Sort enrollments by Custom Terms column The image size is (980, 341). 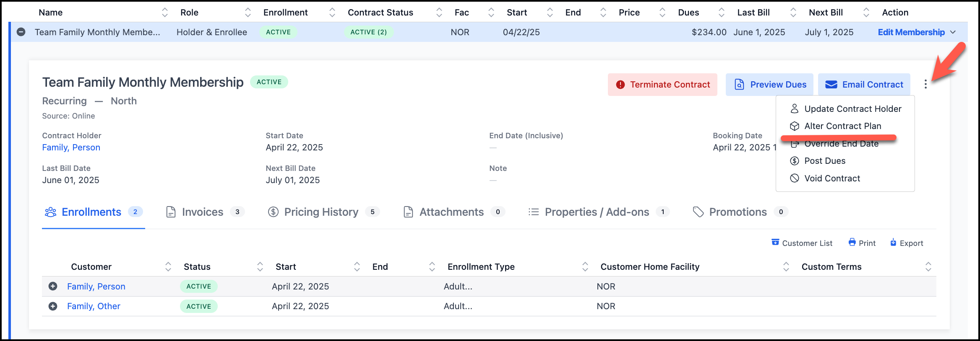[928, 267]
